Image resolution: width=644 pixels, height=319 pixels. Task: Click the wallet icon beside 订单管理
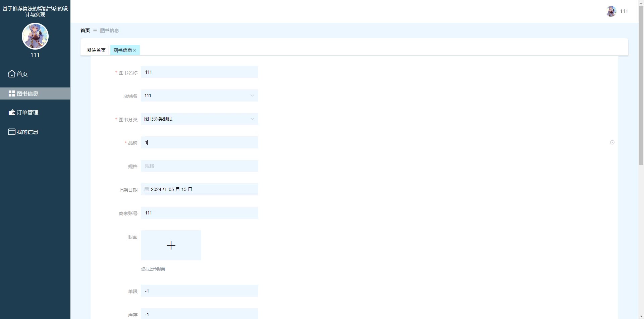(12, 113)
